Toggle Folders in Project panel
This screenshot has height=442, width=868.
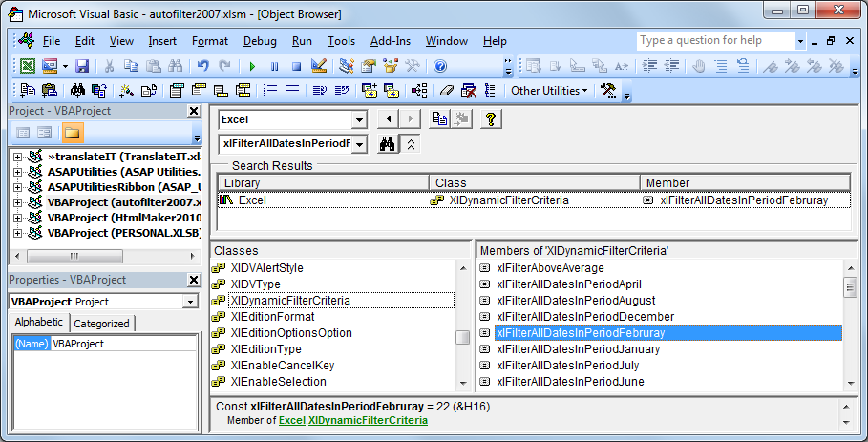click(x=71, y=133)
